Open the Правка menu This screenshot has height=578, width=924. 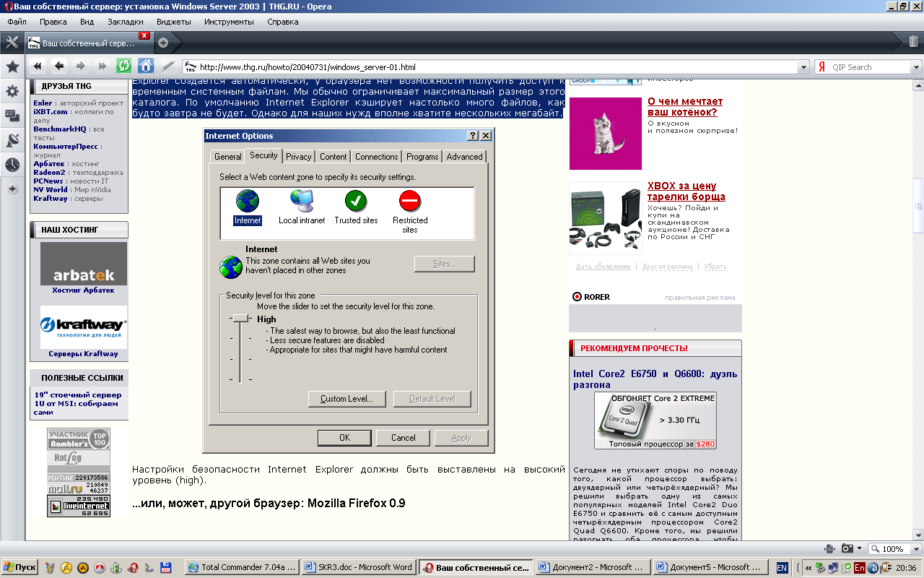(x=53, y=22)
